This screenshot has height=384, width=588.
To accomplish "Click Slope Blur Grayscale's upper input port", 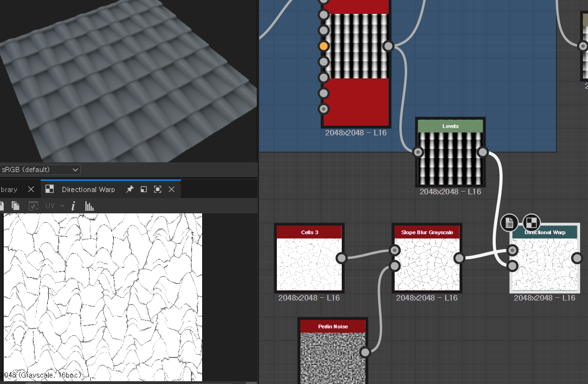I will [395, 250].
